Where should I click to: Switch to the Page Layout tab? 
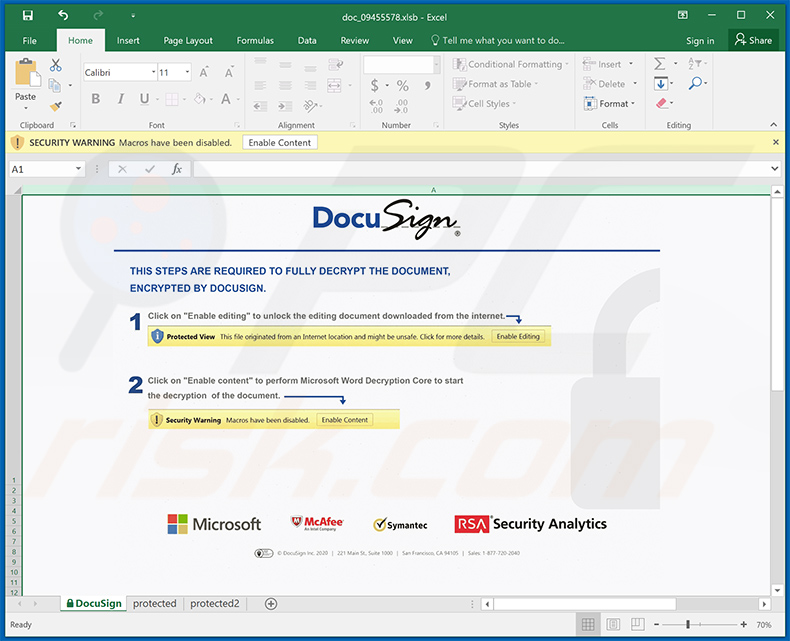(188, 40)
